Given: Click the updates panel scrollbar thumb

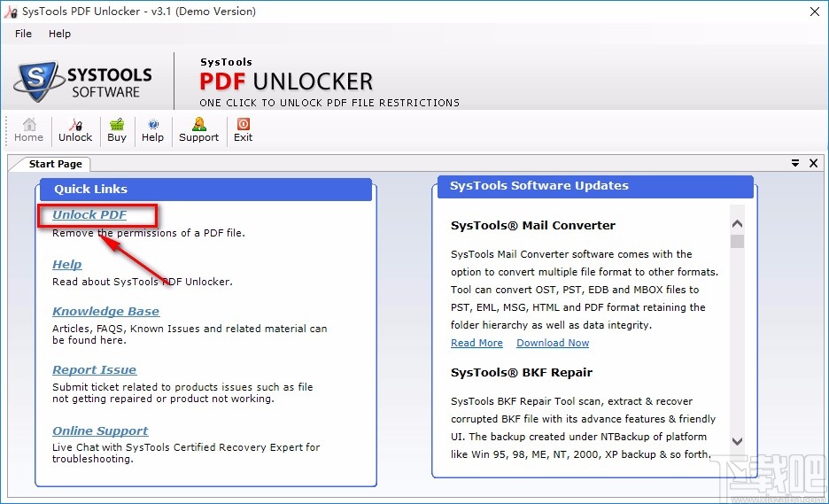Looking at the screenshot, I should click(737, 241).
